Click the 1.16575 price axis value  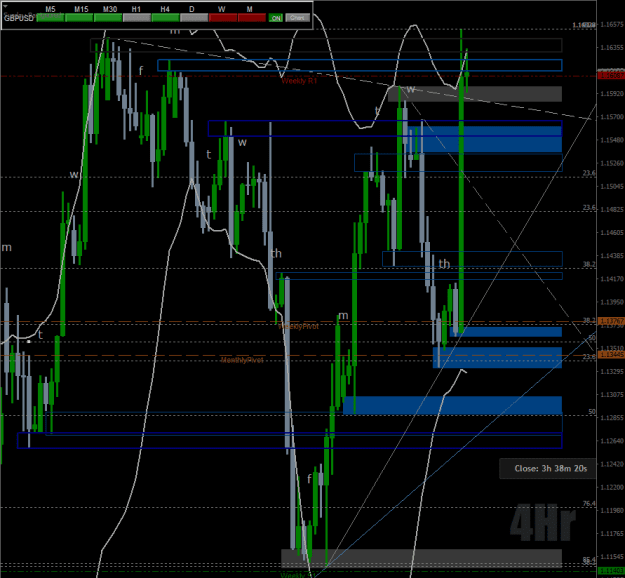tap(612, 25)
